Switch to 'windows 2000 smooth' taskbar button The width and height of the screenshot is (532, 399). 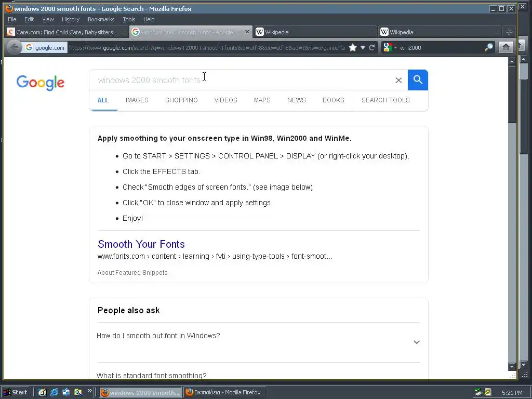point(140,392)
